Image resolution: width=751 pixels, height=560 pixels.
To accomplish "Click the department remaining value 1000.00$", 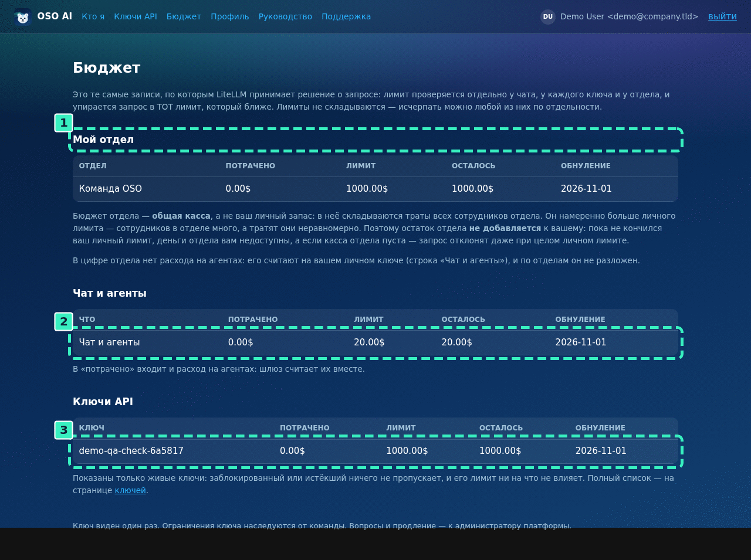I will click(x=472, y=189).
